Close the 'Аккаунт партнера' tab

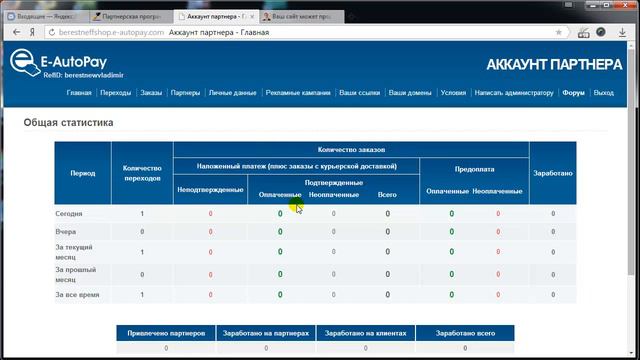(x=252, y=17)
